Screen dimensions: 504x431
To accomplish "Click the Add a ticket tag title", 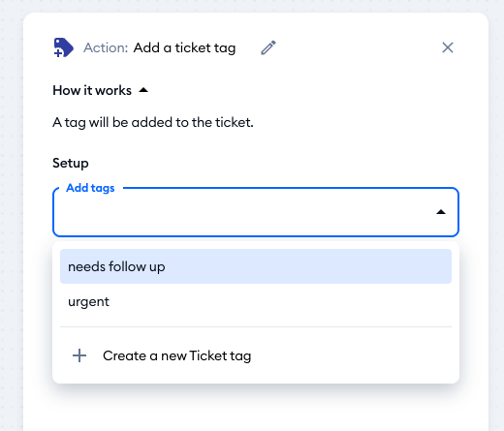I will (184, 48).
